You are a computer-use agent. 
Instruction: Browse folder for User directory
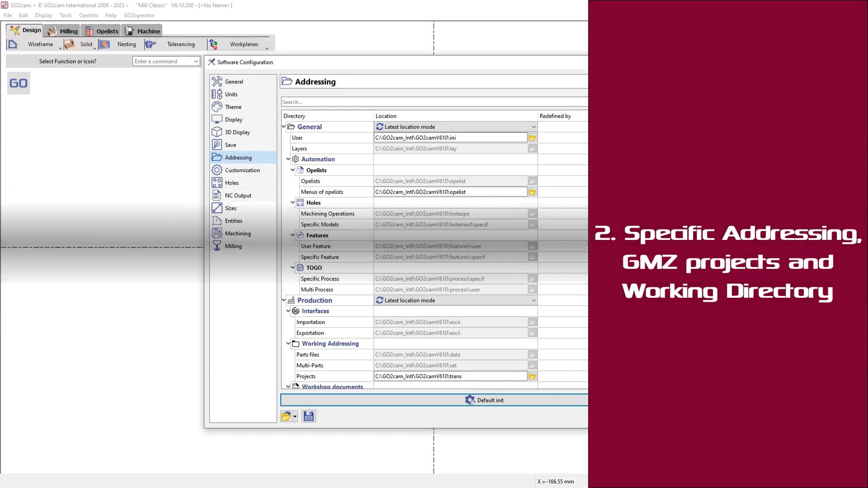(x=532, y=138)
